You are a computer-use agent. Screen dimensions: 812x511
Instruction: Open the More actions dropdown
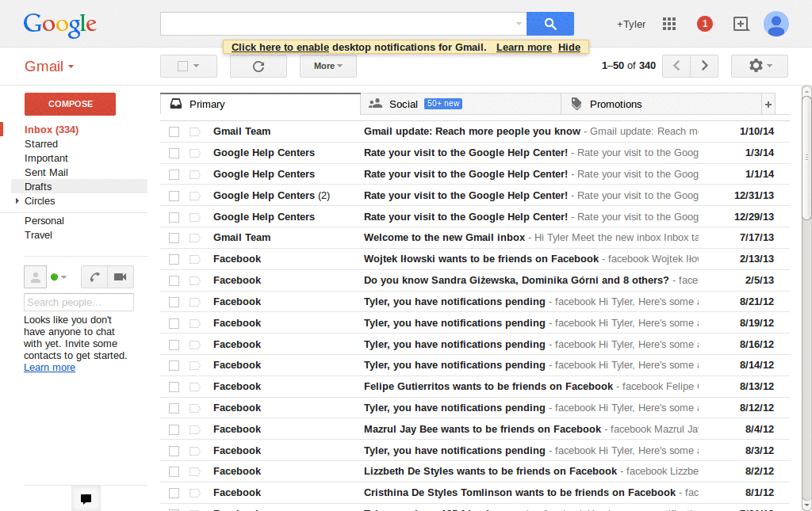tap(327, 67)
